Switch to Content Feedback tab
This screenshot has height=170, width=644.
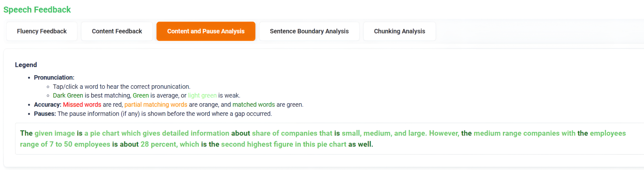(x=117, y=31)
